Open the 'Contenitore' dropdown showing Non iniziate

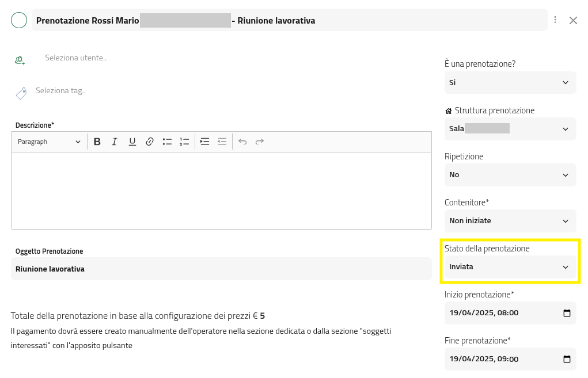pyautogui.click(x=510, y=221)
